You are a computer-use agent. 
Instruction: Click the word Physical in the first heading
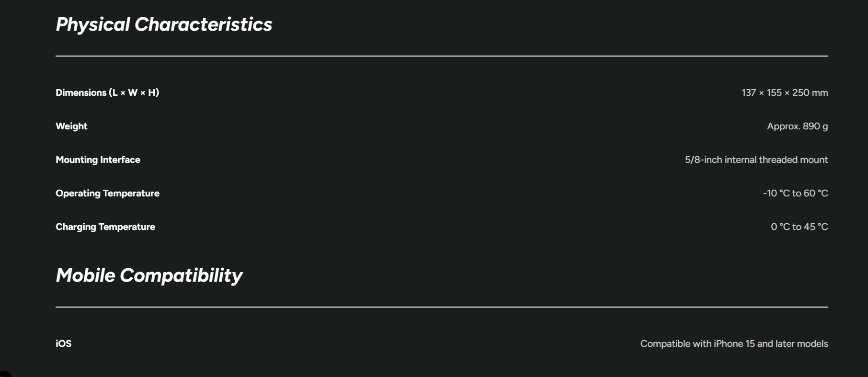[93, 25]
